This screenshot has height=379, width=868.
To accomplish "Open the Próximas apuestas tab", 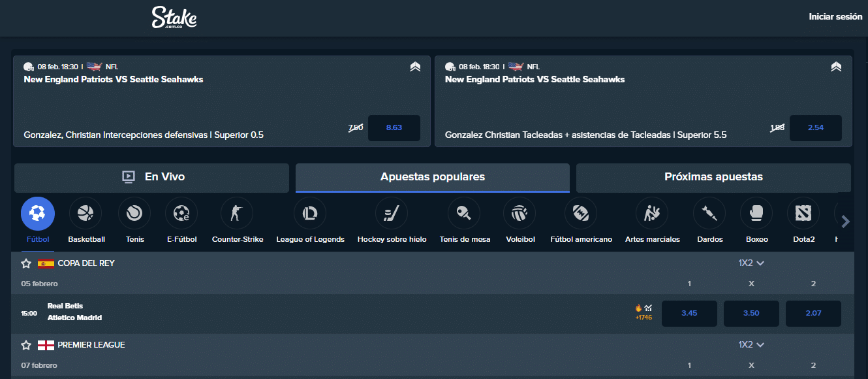I will [x=713, y=176].
